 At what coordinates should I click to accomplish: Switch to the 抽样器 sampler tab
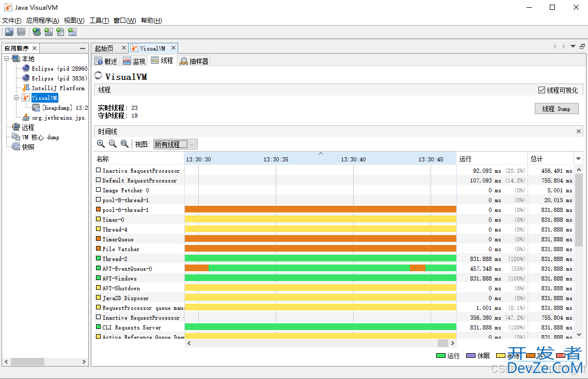click(x=194, y=61)
